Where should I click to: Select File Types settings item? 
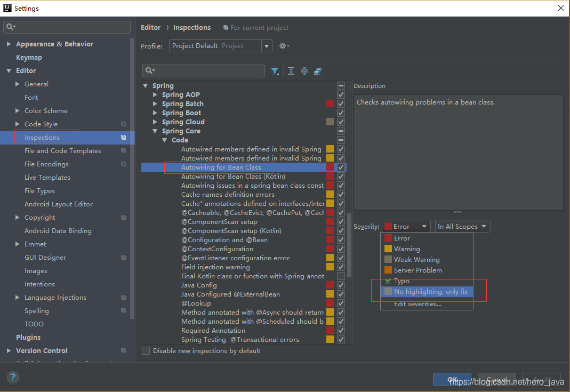pos(39,191)
